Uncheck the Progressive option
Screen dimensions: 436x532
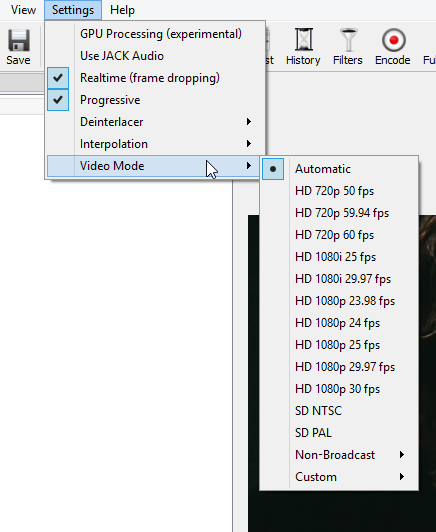point(156,100)
